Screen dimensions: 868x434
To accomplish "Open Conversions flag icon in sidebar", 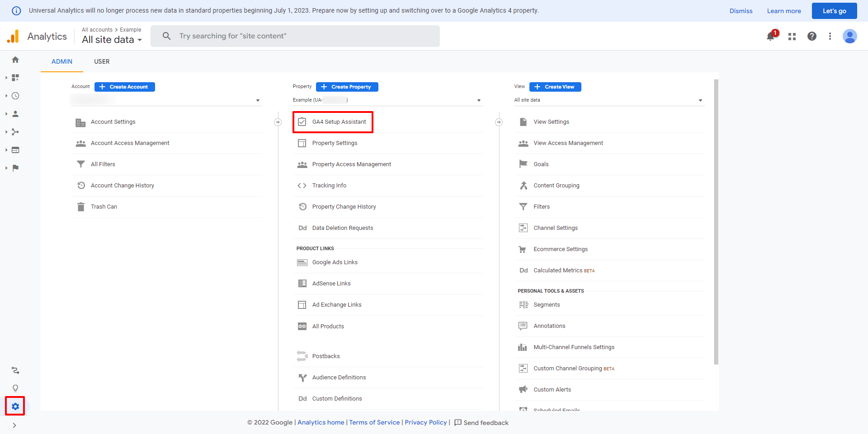I will coord(15,168).
